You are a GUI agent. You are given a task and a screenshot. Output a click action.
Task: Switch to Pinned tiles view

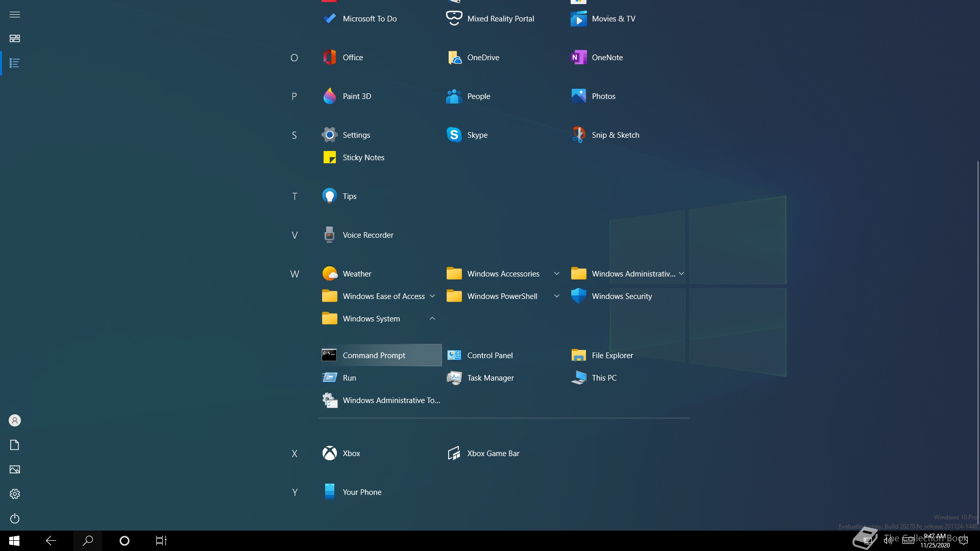(15, 39)
